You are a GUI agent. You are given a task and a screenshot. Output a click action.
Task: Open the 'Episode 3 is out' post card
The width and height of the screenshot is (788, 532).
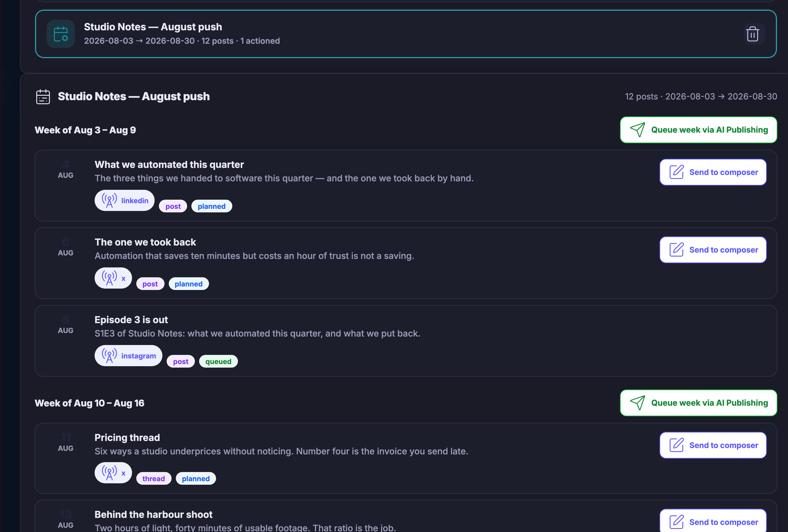[406, 341]
